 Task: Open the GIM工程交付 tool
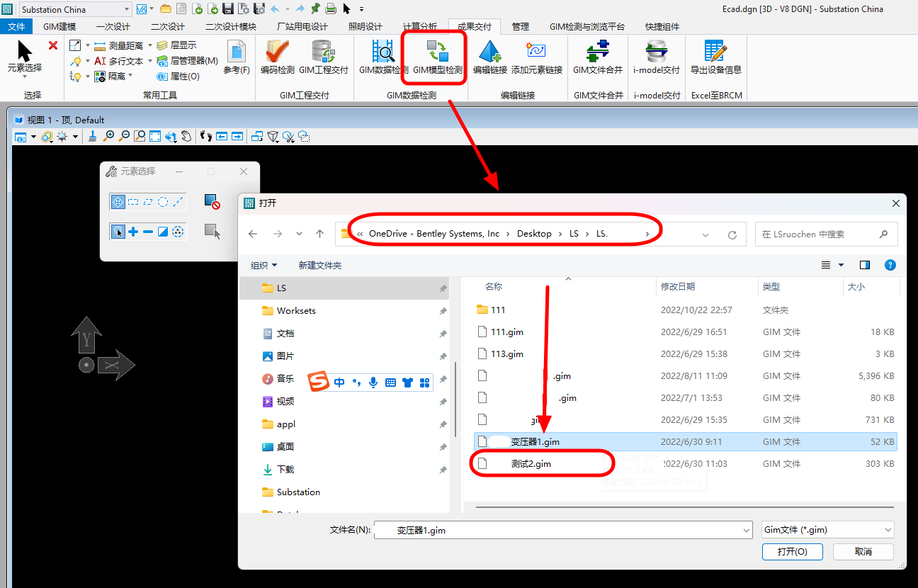point(324,57)
